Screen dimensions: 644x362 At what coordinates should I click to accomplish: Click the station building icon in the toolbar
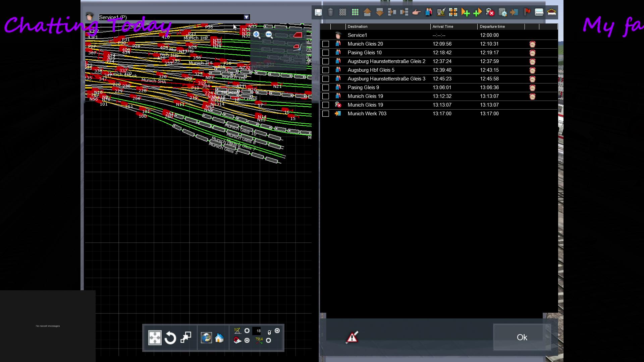[551, 12]
